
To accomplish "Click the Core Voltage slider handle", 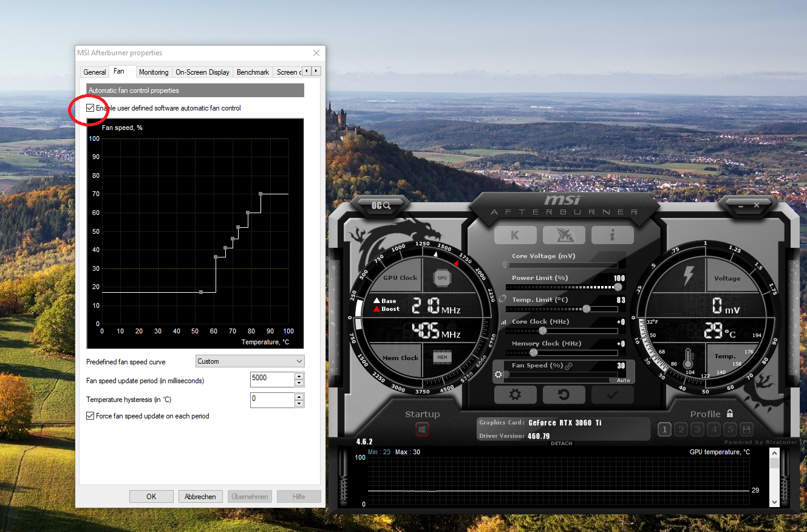I will [x=505, y=265].
